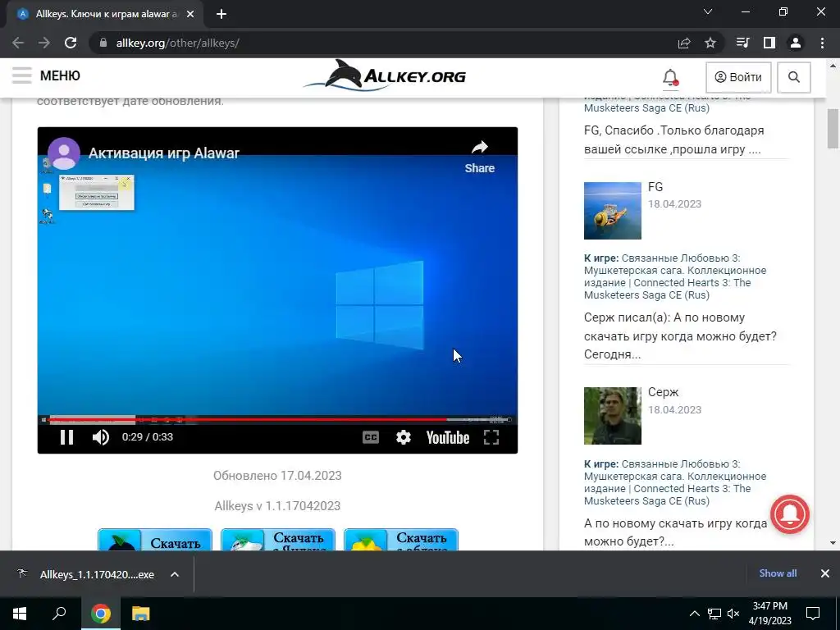
Task: Share this page icon in address bar
Action: (684, 43)
